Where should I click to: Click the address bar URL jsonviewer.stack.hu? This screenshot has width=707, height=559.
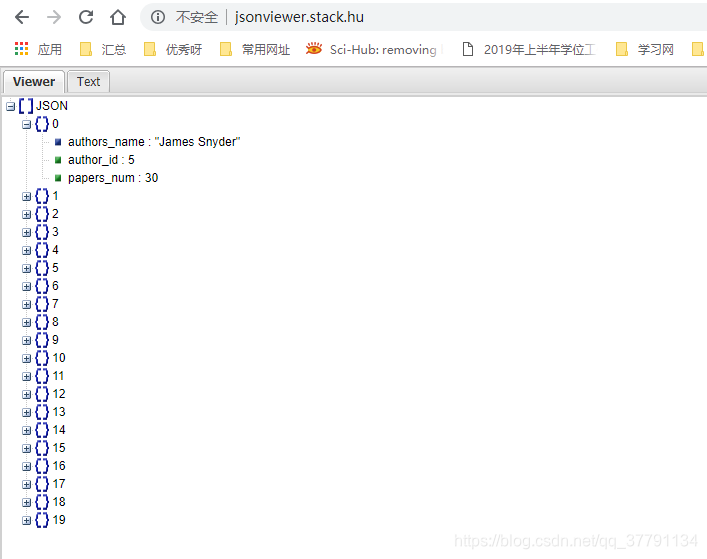tap(299, 17)
